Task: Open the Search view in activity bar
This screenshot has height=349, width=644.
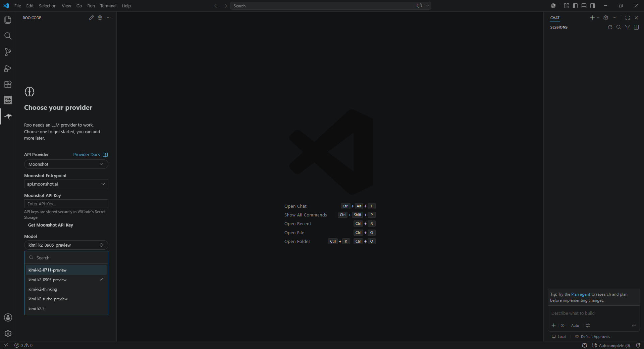Action: (8, 36)
